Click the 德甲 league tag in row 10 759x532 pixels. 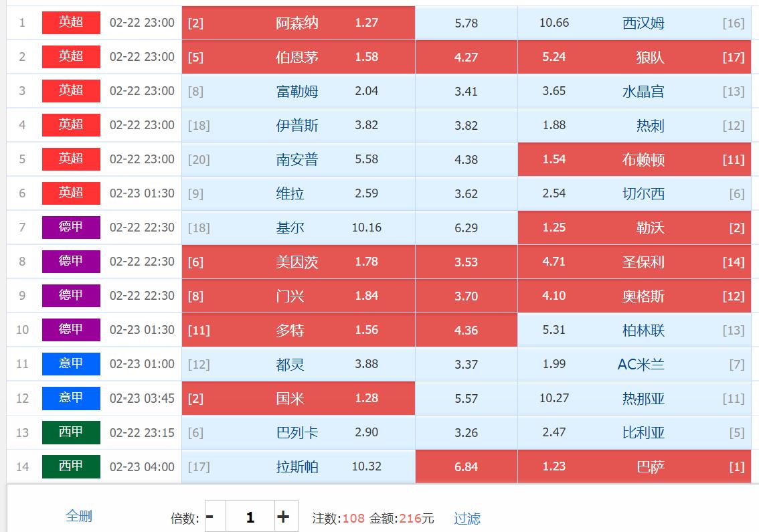click(x=71, y=330)
